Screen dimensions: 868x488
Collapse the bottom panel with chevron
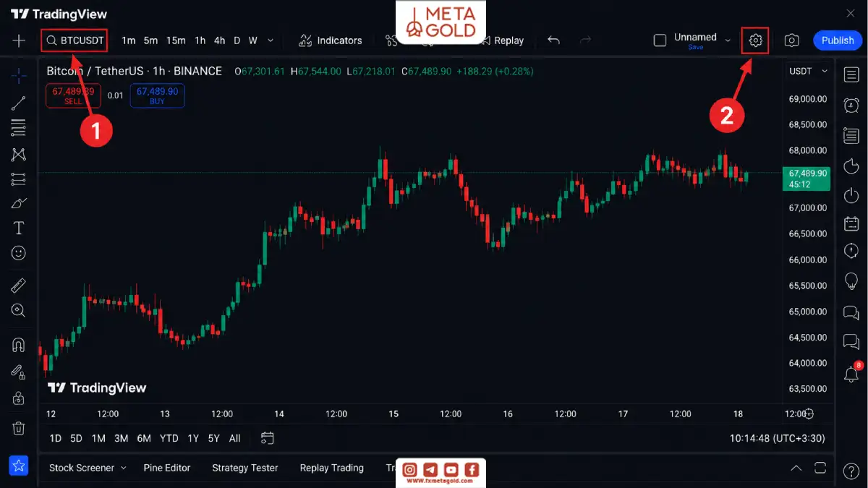tap(796, 468)
